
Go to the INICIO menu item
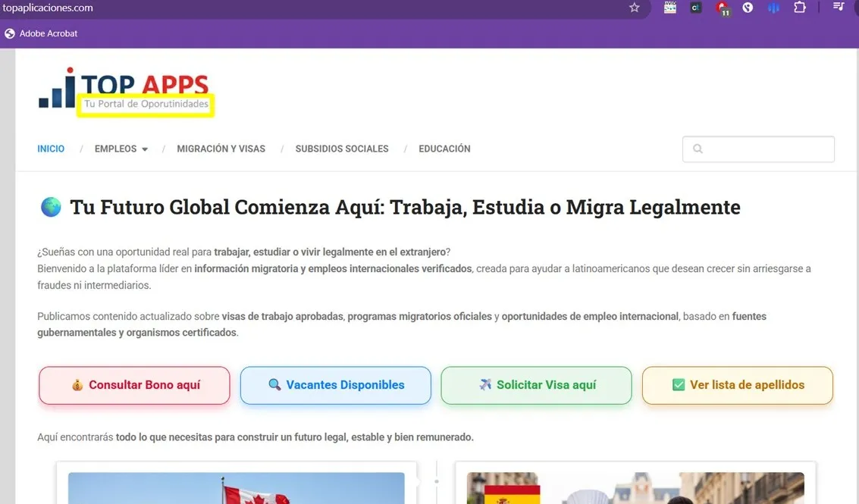51,149
